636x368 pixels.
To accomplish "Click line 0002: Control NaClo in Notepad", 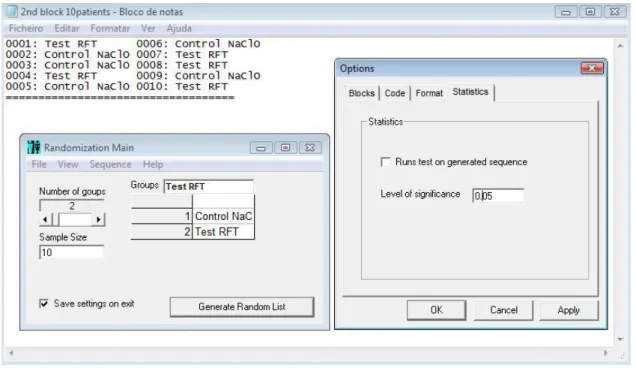I will tap(67, 54).
